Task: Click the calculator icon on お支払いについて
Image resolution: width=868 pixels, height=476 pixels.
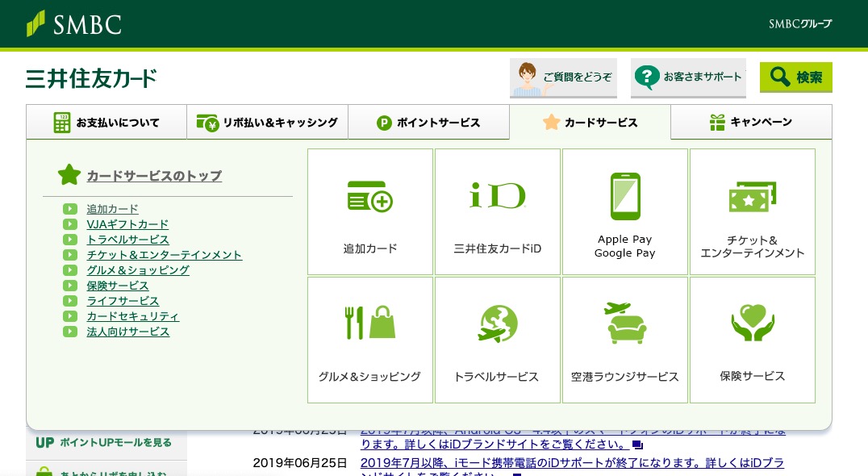Action: (x=62, y=123)
